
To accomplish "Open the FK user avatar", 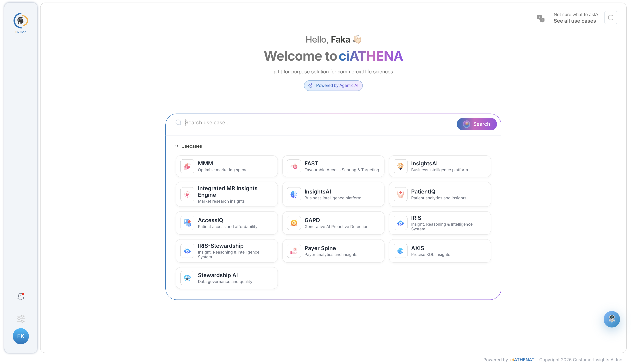I will (x=21, y=336).
